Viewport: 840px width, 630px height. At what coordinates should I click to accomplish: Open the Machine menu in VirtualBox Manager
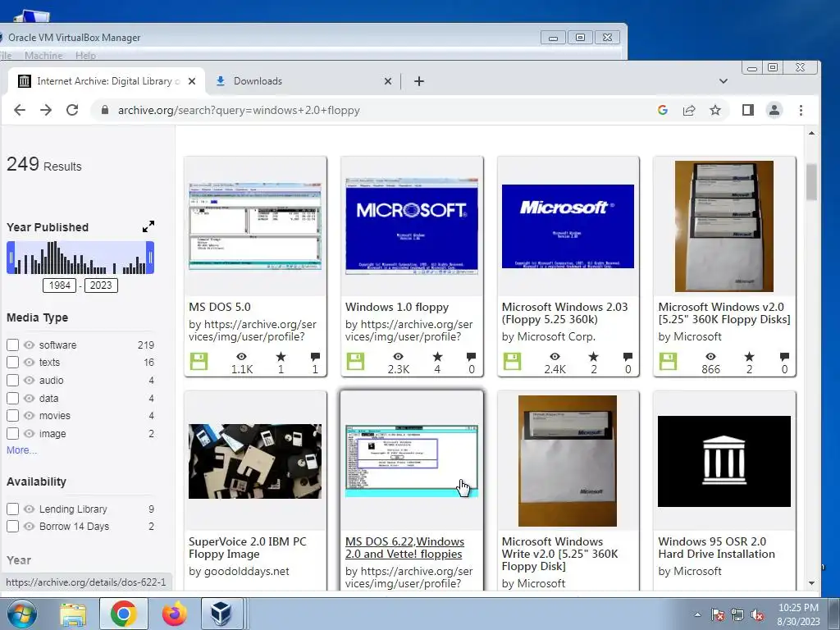pyautogui.click(x=43, y=55)
